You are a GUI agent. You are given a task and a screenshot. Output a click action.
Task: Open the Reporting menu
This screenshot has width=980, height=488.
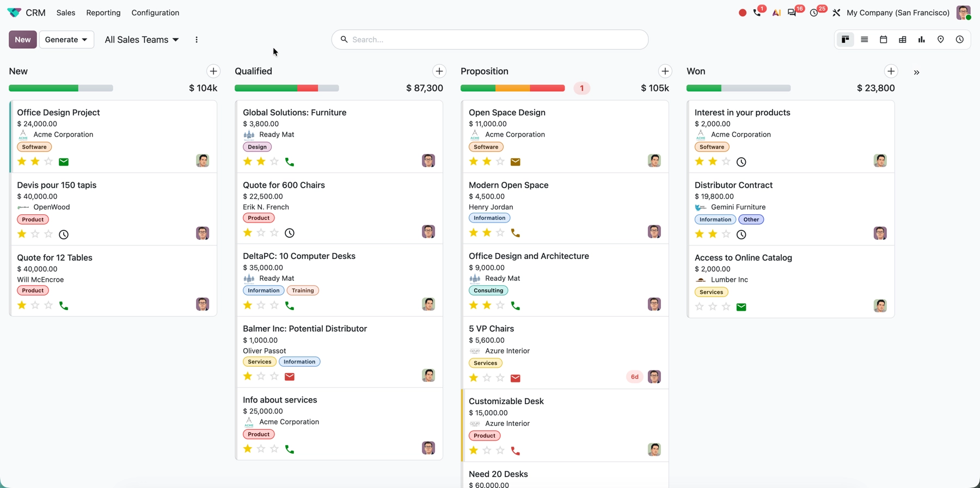[103, 13]
